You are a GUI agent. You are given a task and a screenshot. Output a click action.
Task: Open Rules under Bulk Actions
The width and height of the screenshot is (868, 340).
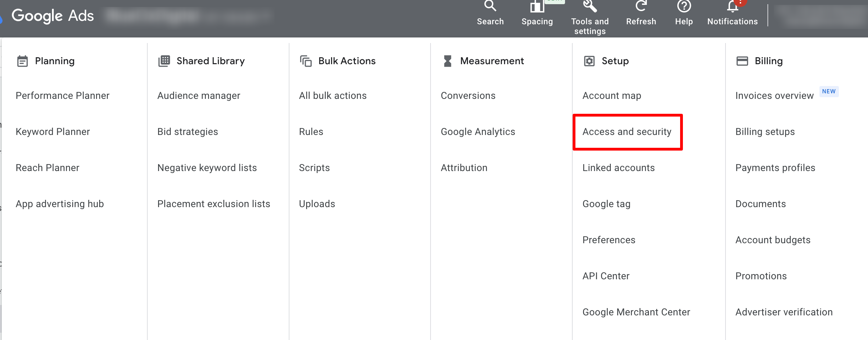coord(311,132)
